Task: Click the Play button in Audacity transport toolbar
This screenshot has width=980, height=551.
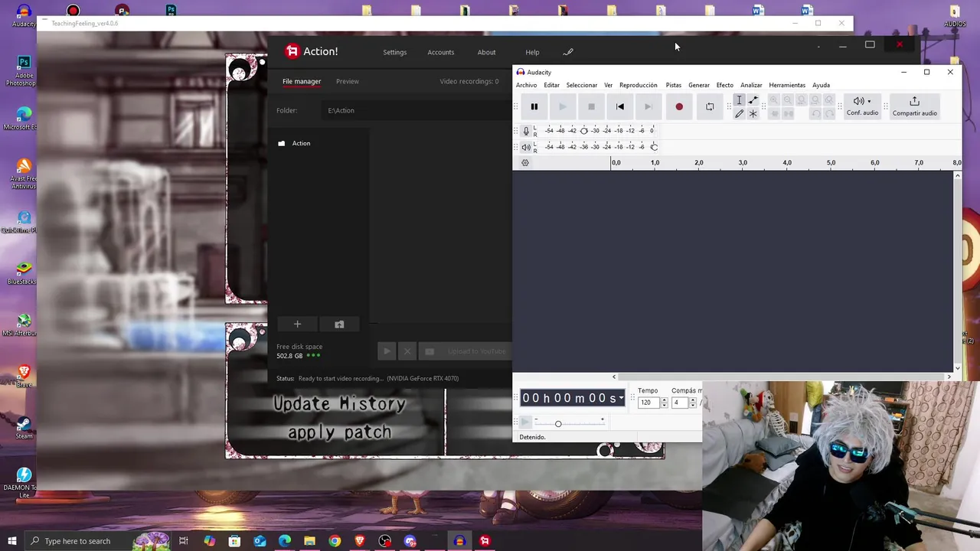Action: [x=563, y=107]
